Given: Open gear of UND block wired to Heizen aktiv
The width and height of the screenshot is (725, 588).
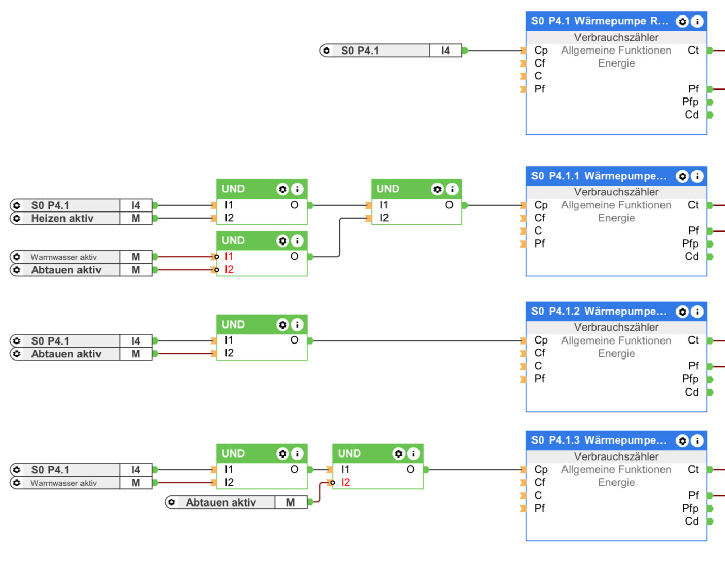Looking at the screenshot, I should 282,189.
